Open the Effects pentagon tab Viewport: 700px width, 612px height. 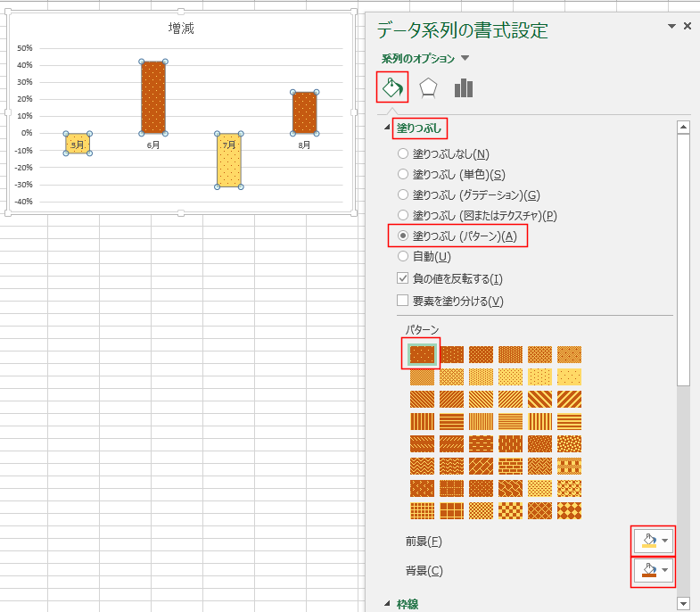tap(428, 87)
